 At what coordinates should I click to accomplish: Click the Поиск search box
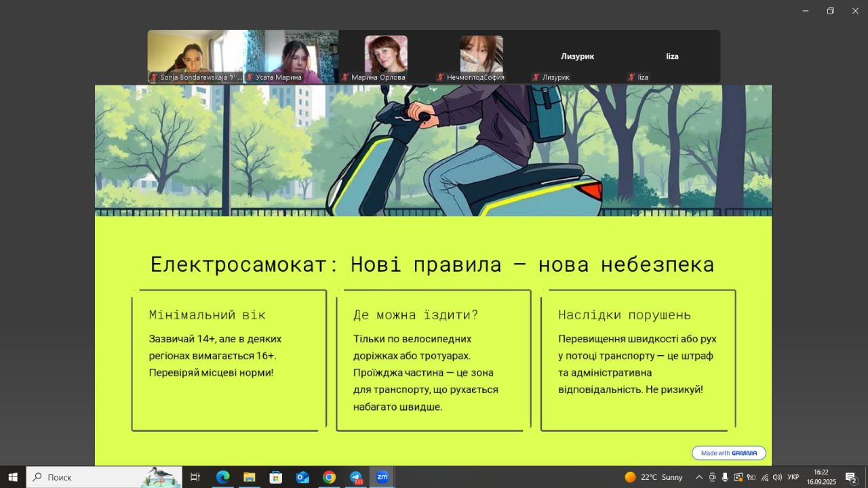pyautogui.click(x=95, y=477)
